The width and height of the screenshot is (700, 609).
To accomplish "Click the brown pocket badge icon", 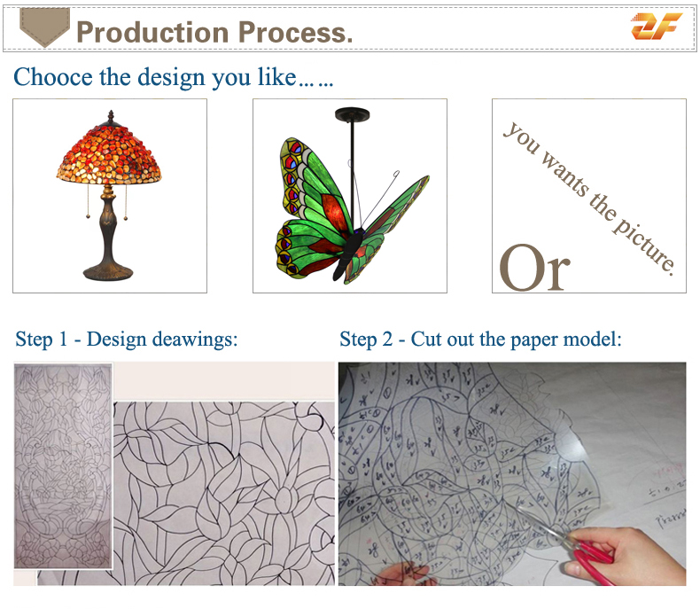I will [44, 27].
